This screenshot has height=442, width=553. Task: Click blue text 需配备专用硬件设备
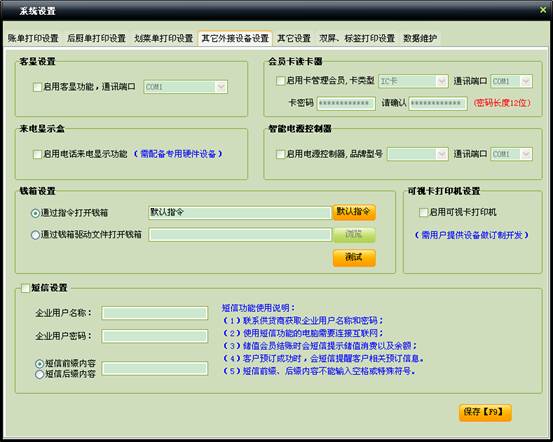178,154
